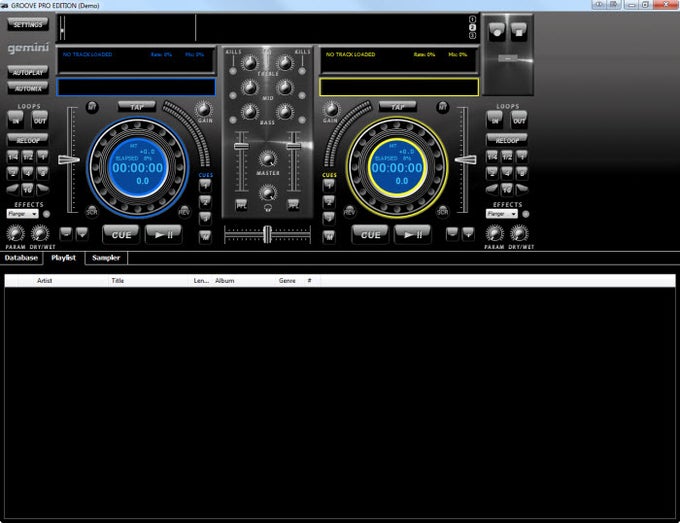680x523 pixels.
Task: Open right deck effects dropdown showing Flanger
Action: tap(502, 214)
